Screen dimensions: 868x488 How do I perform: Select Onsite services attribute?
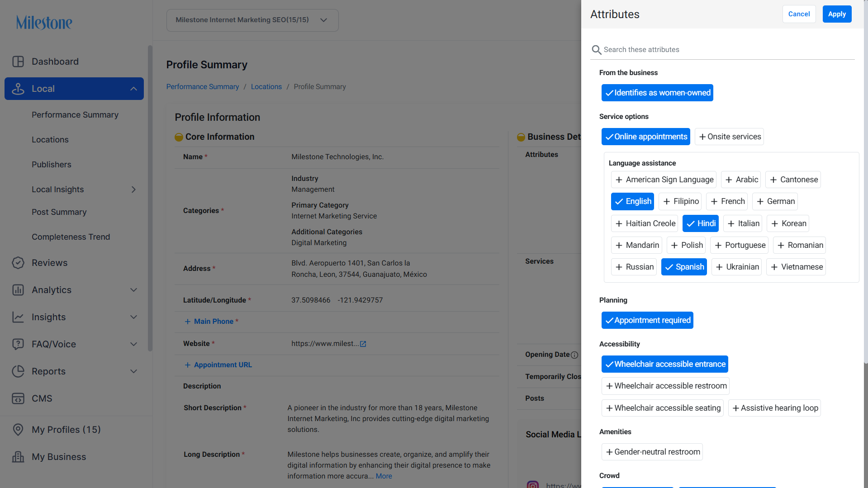tap(729, 137)
